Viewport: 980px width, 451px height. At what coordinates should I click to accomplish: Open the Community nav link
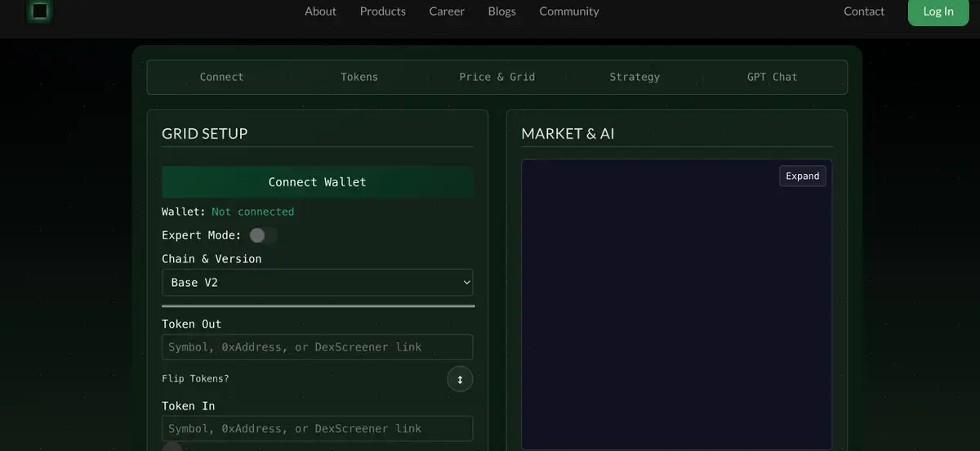click(x=568, y=11)
